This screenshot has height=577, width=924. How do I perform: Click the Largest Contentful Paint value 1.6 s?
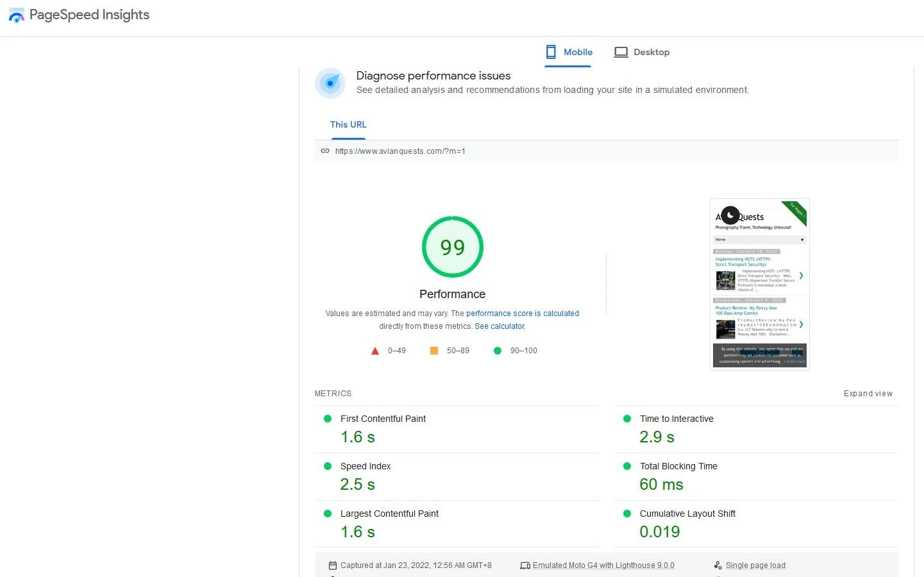(357, 532)
